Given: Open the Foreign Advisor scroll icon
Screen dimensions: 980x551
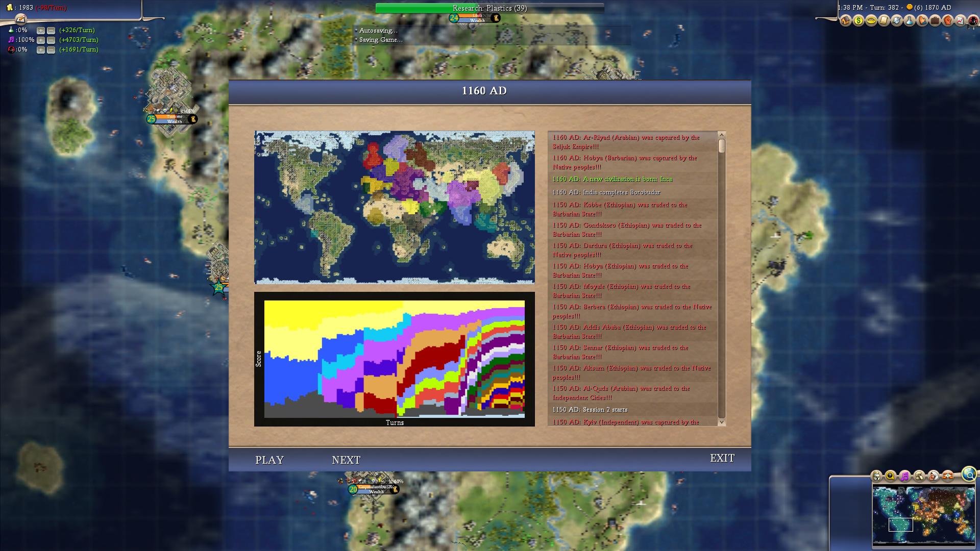Looking at the screenshot, I should click(x=884, y=20).
